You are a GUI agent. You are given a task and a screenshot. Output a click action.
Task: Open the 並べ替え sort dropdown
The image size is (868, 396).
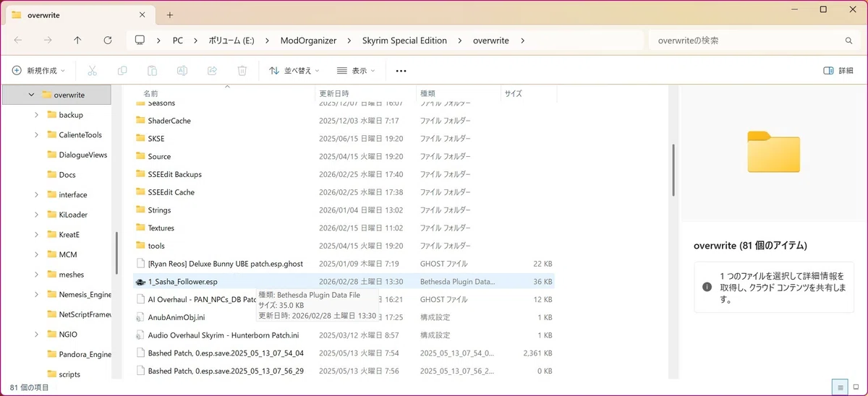coord(294,71)
